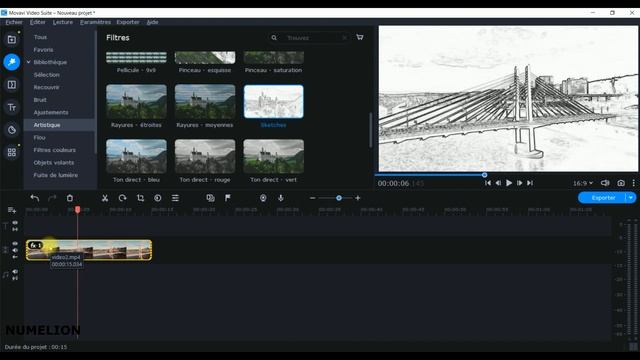640x360 pixels.
Task: Open the Import media tab icon
Action: tap(11, 40)
